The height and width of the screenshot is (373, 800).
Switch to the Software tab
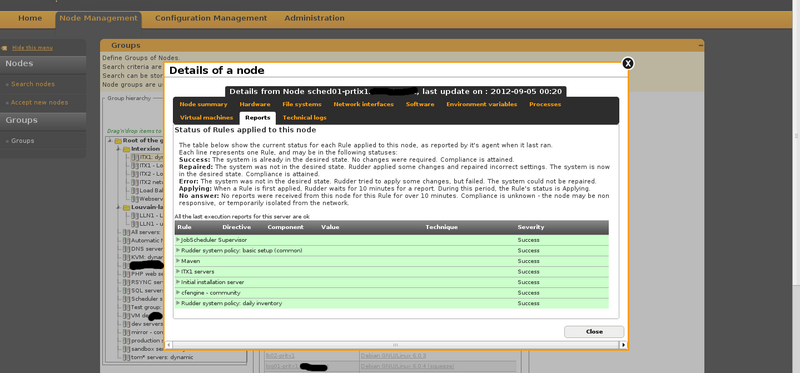click(420, 104)
